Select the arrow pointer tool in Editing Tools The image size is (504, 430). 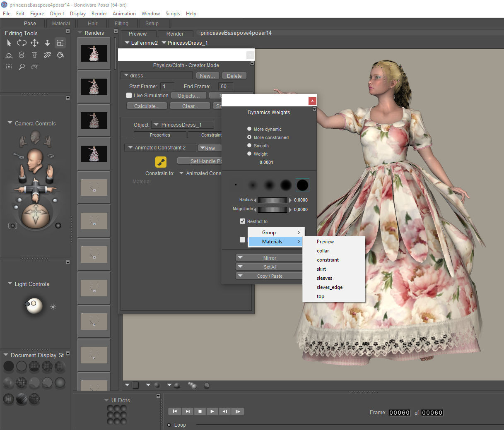[9, 43]
